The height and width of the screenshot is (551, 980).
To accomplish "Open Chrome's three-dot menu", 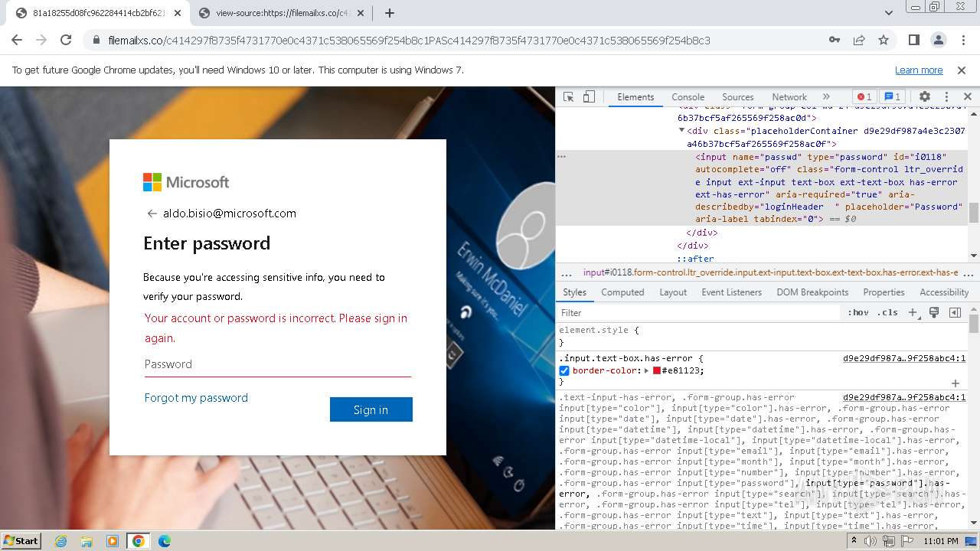I will pyautogui.click(x=962, y=40).
